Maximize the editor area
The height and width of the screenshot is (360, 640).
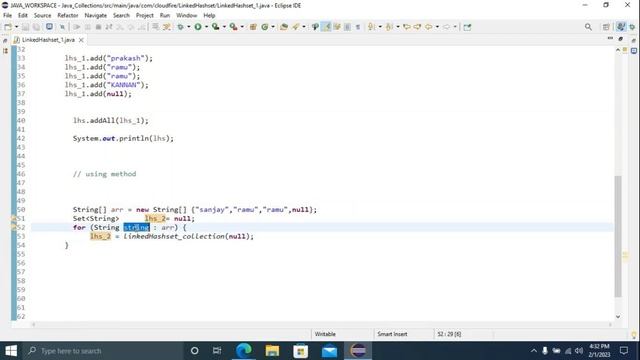tap(621, 39)
